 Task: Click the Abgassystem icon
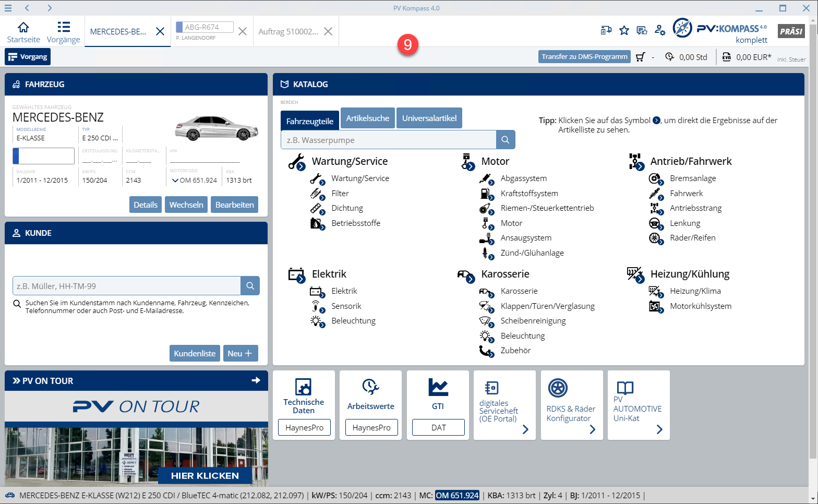pyautogui.click(x=486, y=178)
